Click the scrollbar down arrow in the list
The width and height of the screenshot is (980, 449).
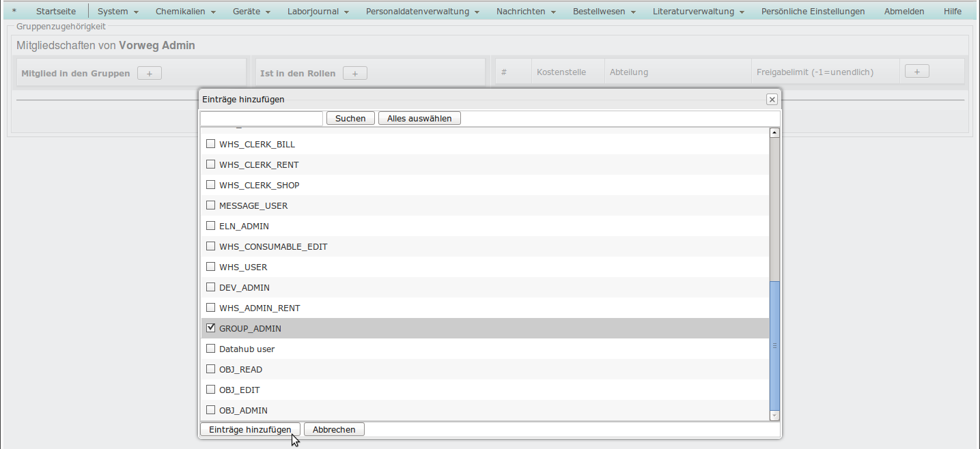click(x=774, y=415)
